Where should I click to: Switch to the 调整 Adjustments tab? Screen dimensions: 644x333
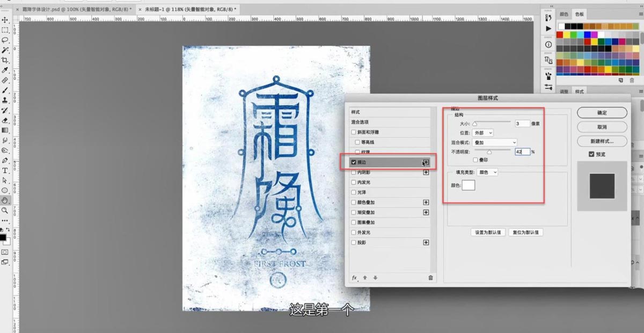(565, 92)
